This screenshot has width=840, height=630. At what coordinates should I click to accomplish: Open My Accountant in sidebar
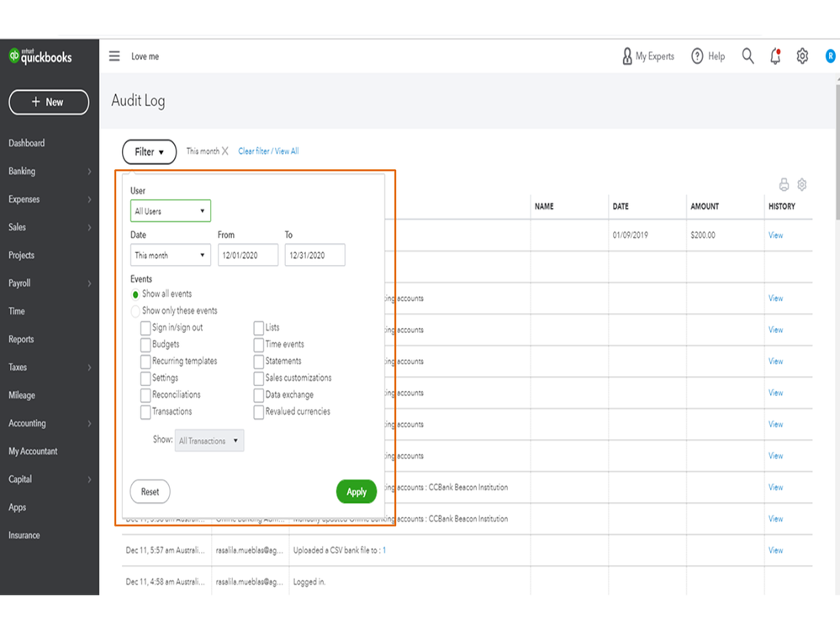click(34, 451)
